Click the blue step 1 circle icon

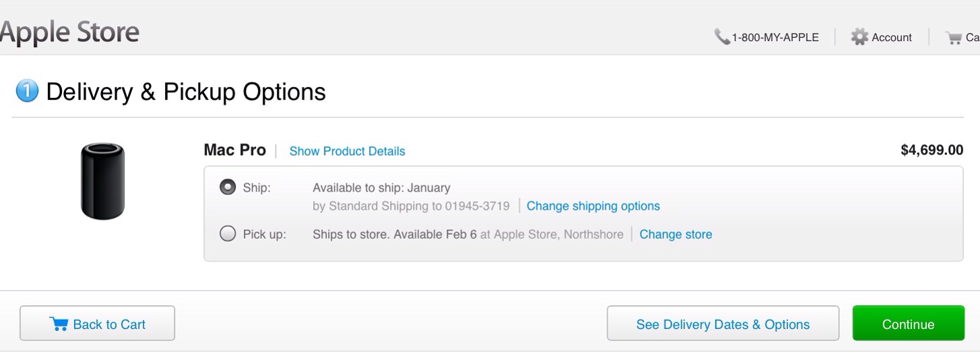(x=26, y=91)
